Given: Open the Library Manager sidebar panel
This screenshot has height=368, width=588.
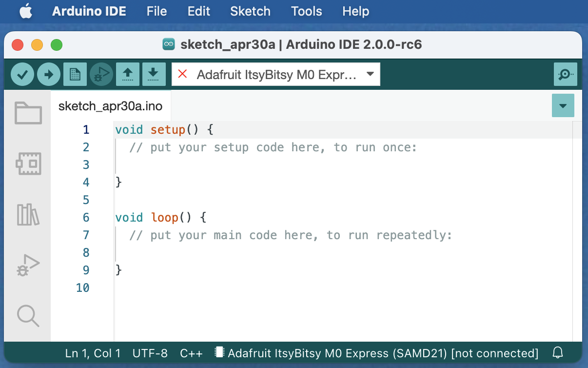Looking at the screenshot, I should [x=28, y=214].
